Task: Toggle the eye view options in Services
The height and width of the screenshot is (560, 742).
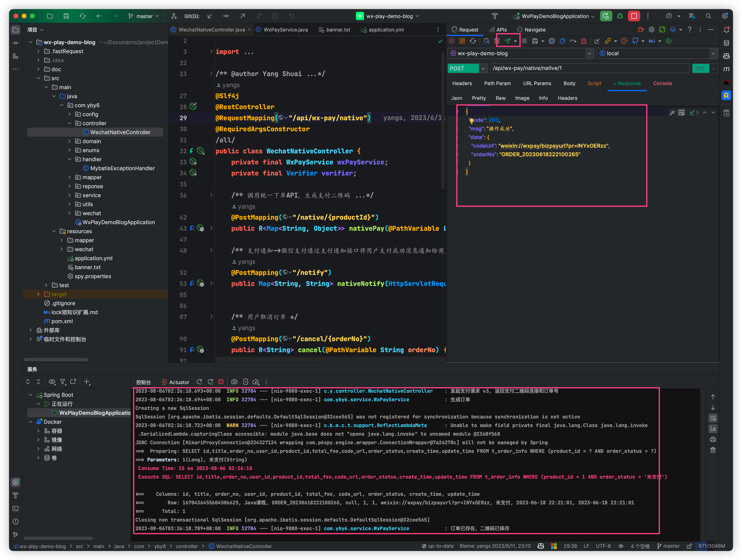Action: coord(52,382)
